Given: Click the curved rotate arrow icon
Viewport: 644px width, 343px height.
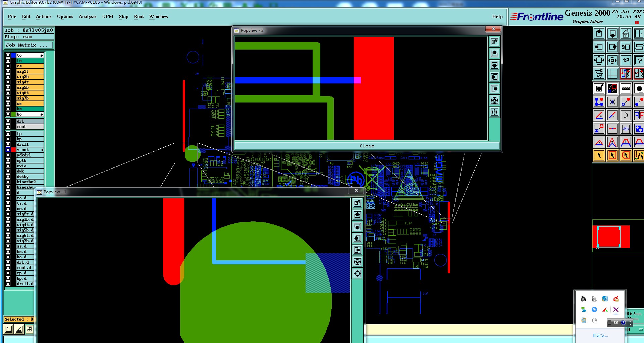Looking at the screenshot, I should point(626,115).
